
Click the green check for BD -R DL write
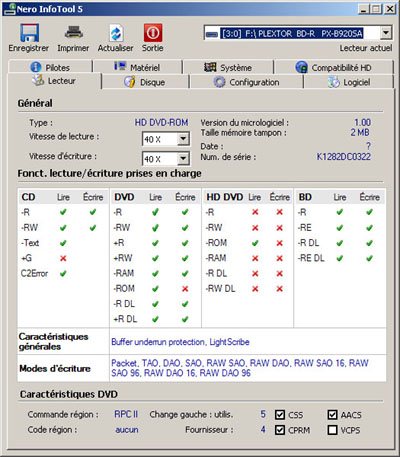369,243
